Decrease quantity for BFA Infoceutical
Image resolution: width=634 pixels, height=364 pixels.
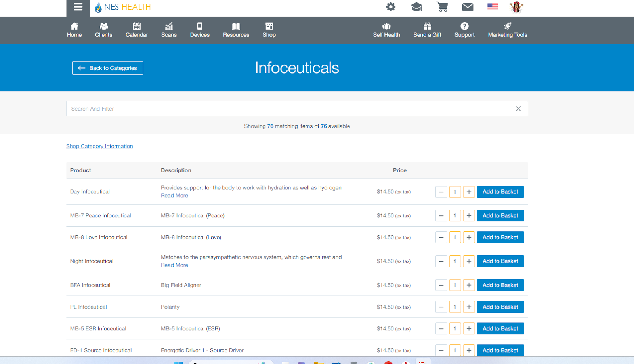[441, 285]
